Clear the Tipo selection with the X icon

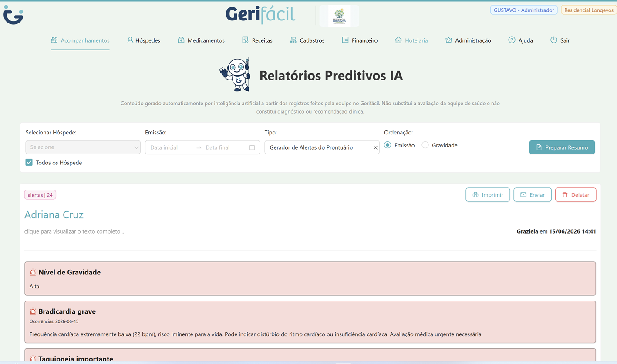pos(375,148)
